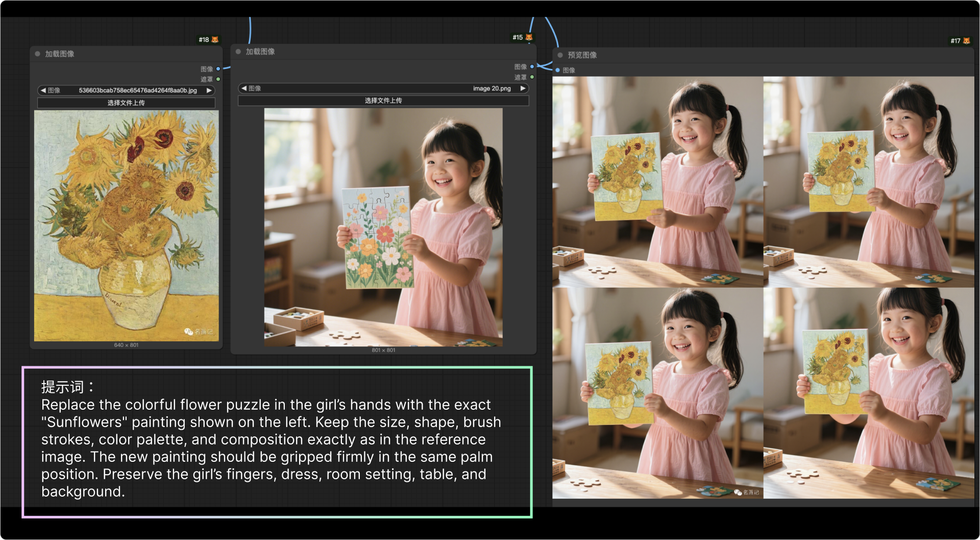The height and width of the screenshot is (540, 980).
Task: Click 选择文件上传 button under the 536603bcab filename
Action: click(126, 103)
